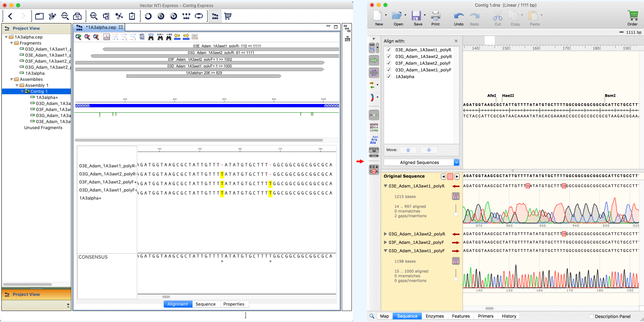The image size is (644, 322).
Task: Uncheck the 1A3alpha sequence in Align with
Action: 389,77
